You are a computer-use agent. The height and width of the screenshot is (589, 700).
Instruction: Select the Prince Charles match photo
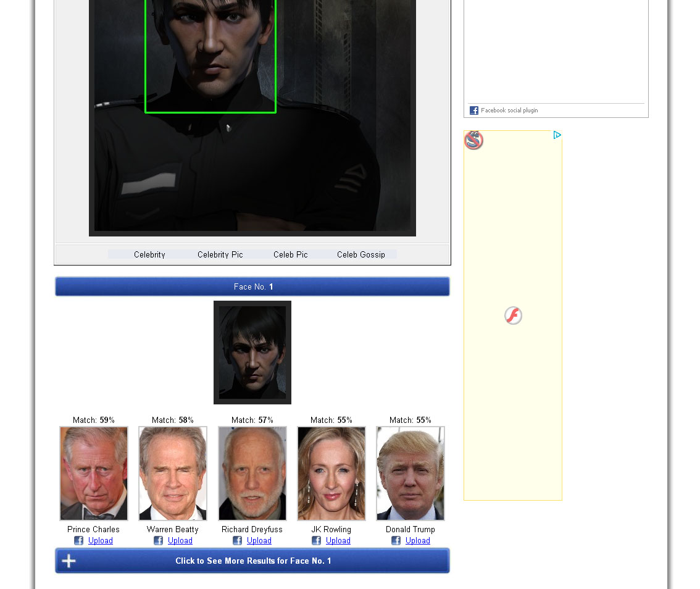pos(94,474)
